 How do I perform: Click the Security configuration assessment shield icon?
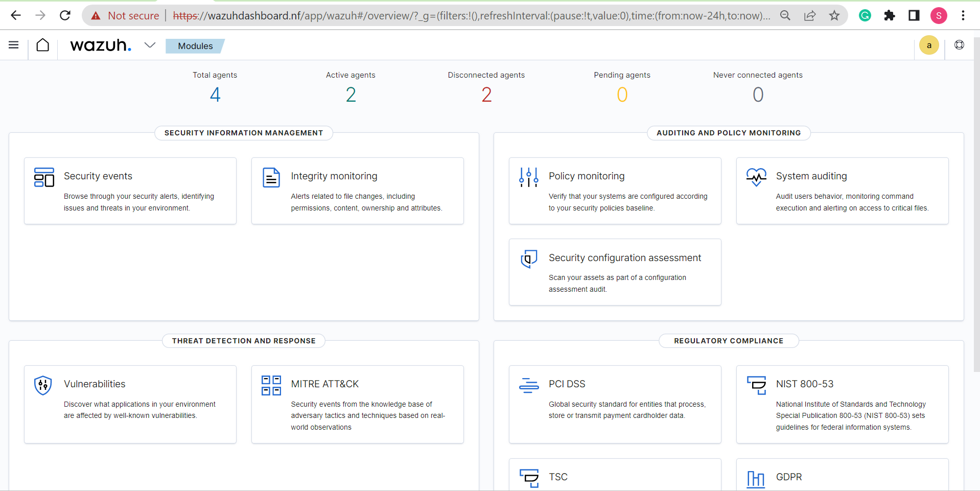(x=529, y=259)
